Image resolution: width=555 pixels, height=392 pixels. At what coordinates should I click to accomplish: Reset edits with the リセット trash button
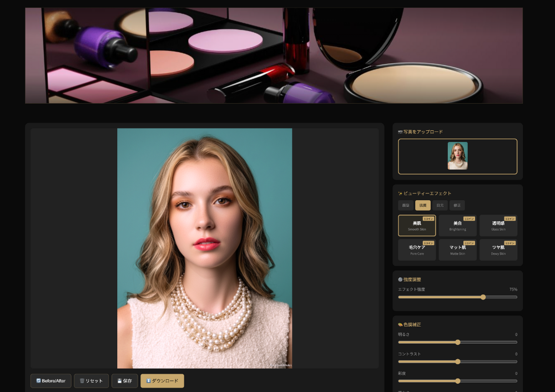91,381
